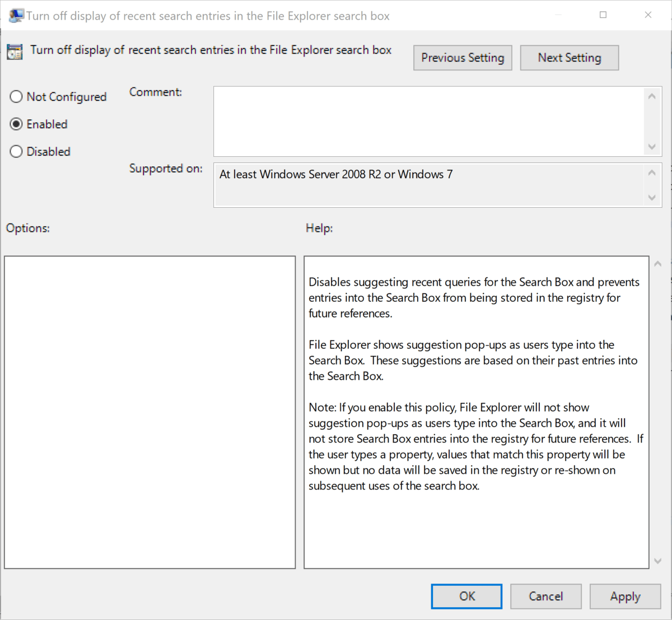
Task: Click the down arrow on Supported on box
Action: [651, 197]
